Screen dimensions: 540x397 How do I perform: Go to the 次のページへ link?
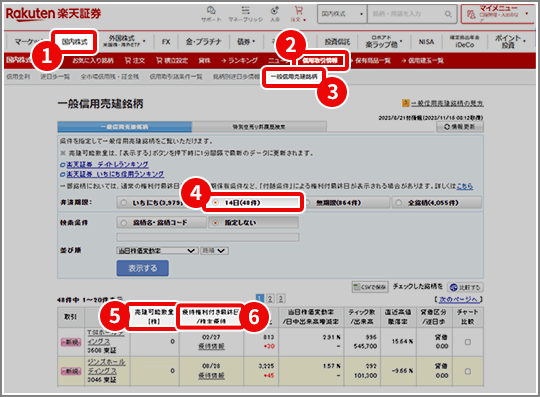[459, 299]
